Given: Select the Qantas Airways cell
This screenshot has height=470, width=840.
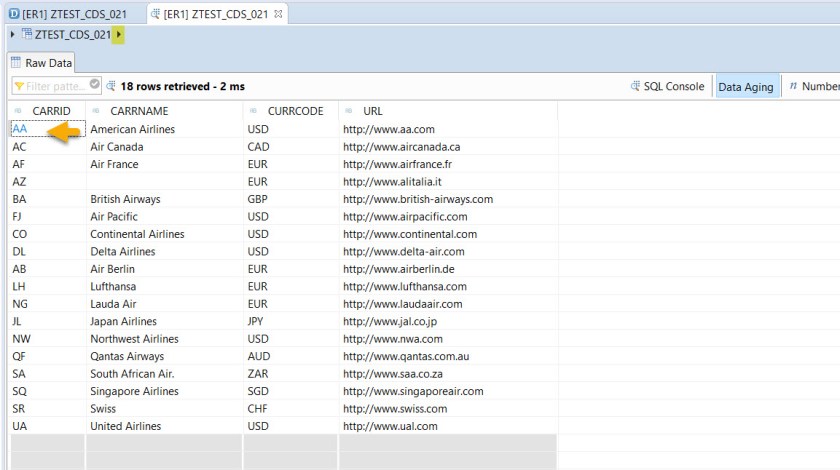Looking at the screenshot, I should pyautogui.click(x=164, y=356).
